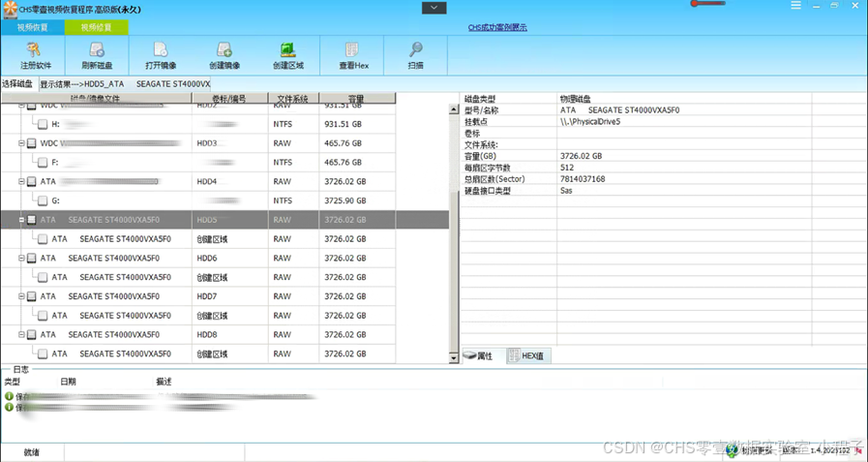This screenshot has height=462, width=868.
Task: Click the grid icon on HEX值 tab
Action: pyautogui.click(x=514, y=355)
